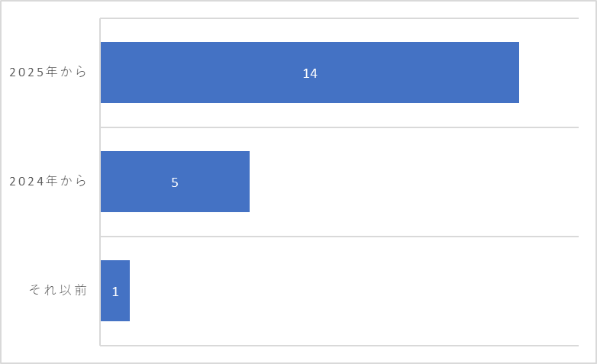597x364 pixels.
Task: Select the それ以前 axis label
Action: (x=58, y=290)
